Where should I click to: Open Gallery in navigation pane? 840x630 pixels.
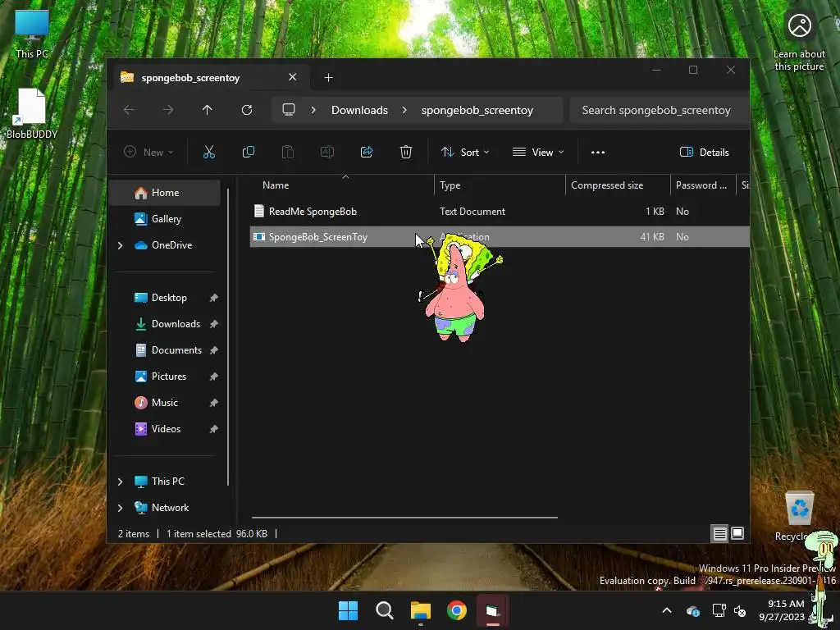pos(164,218)
